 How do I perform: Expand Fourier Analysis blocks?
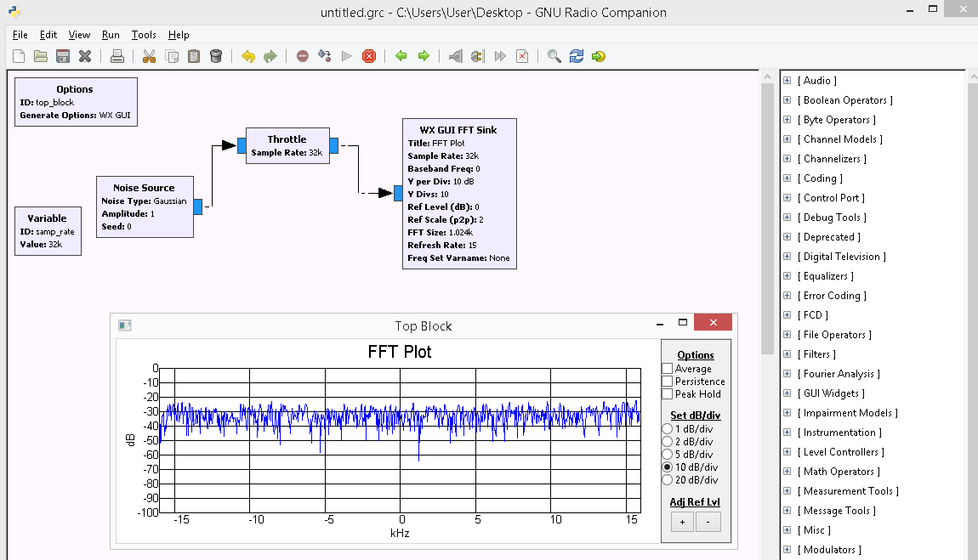788,374
